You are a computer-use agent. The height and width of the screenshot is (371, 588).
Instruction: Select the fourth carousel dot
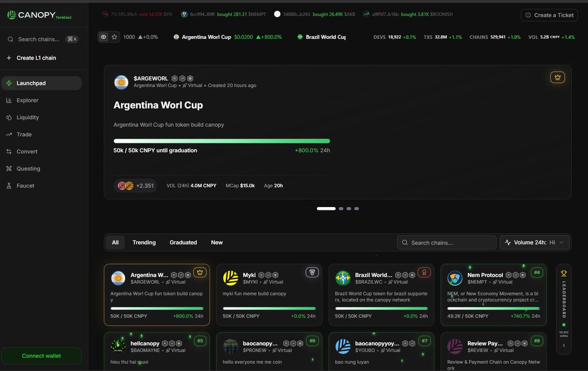(x=357, y=209)
